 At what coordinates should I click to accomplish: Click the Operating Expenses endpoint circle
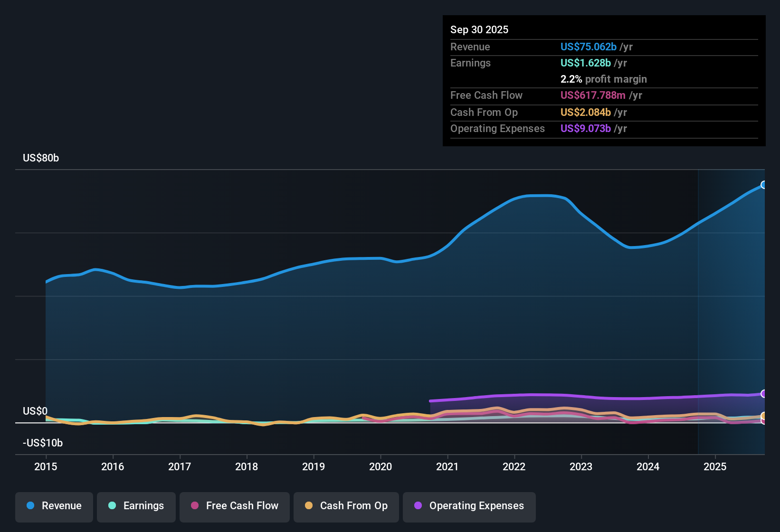click(763, 394)
